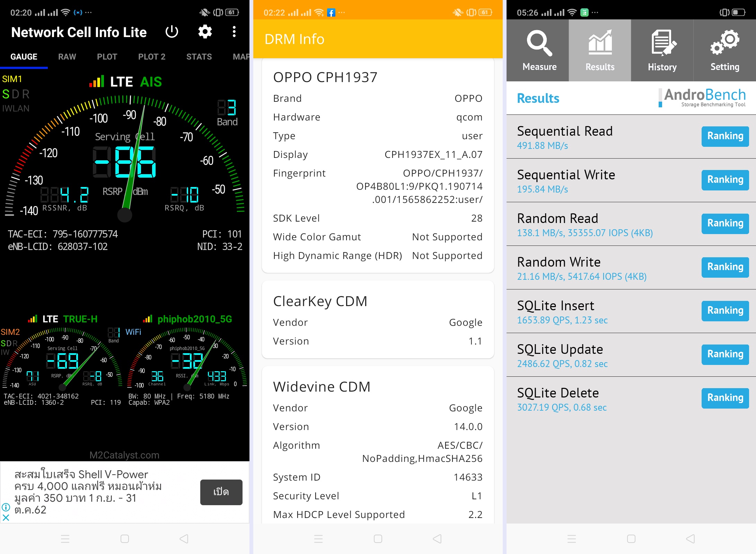
Task: Tap recent apps icon in DRM Info screen
Action: (318, 539)
